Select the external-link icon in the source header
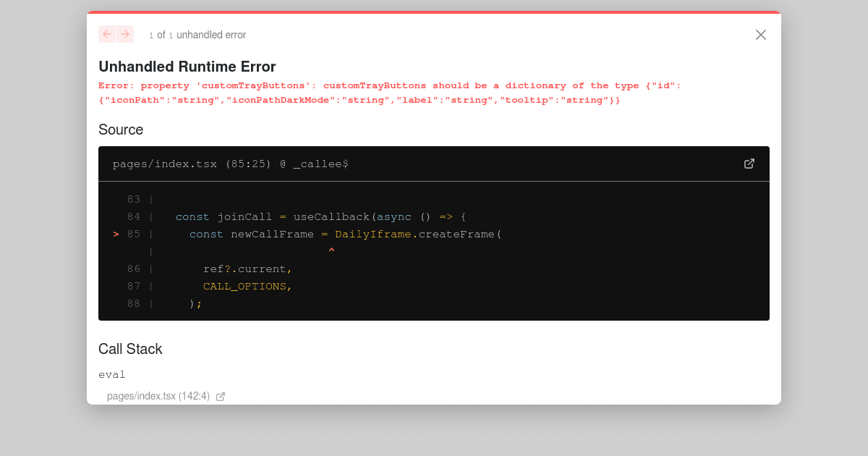This screenshot has width=868, height=456. pos(749,164)
